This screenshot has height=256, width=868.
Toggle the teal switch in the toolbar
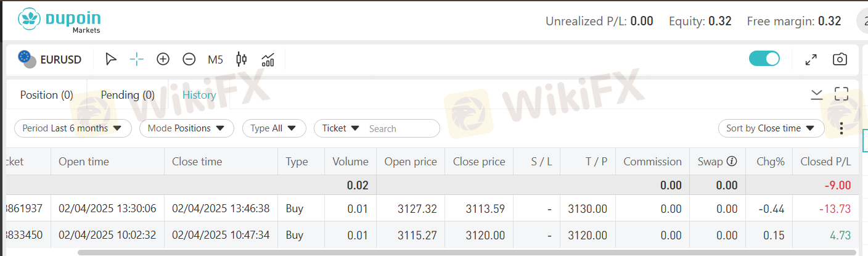click(x=764, y=59)
